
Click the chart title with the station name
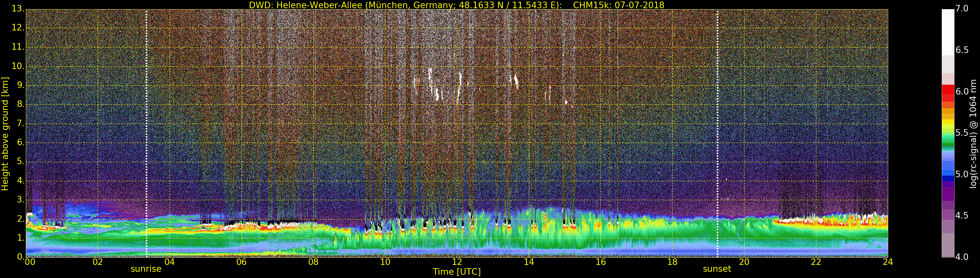click(456, 5)
